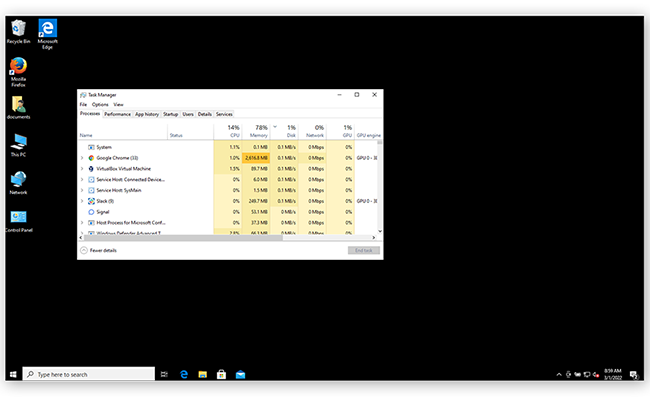The height and width of the screenshot is (400, 650).
Task: Click the Host Process for Microsoft Conf icon
Action: tap(91, 223)
